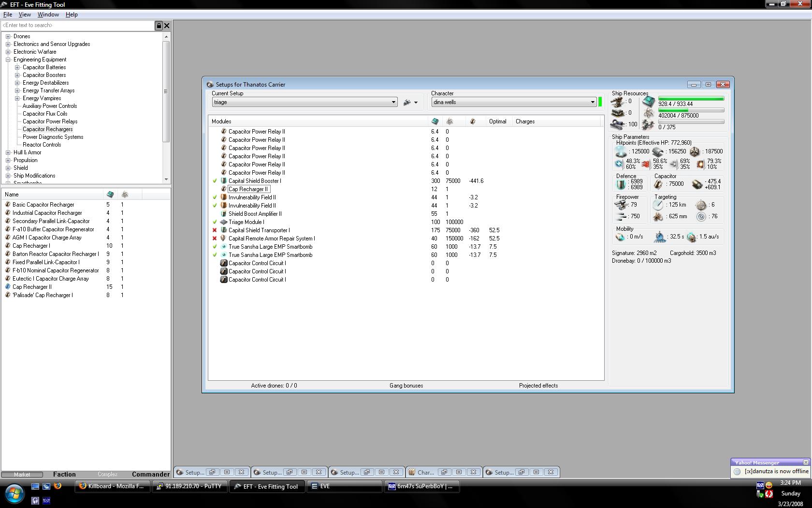Click the explosive resistance icon

(x=700, y=164)
